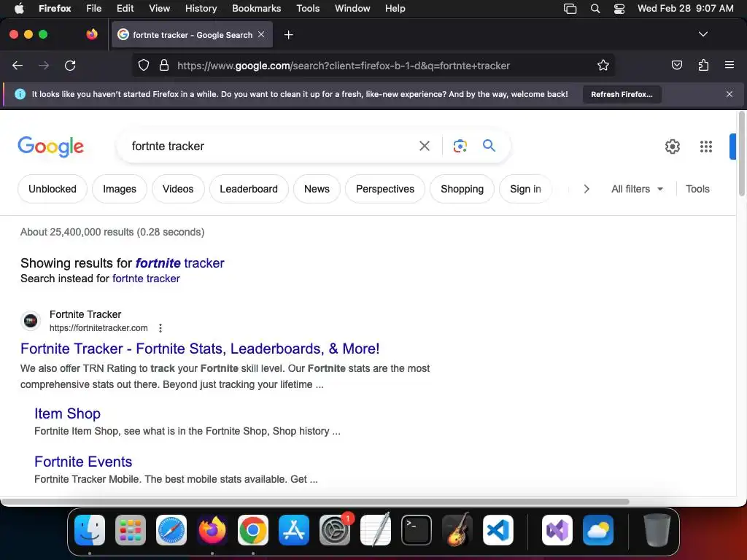Click the vertical page scrollbar
This screenshot has width=747, height=560.
pyautogui.click(x=741, y=154)
